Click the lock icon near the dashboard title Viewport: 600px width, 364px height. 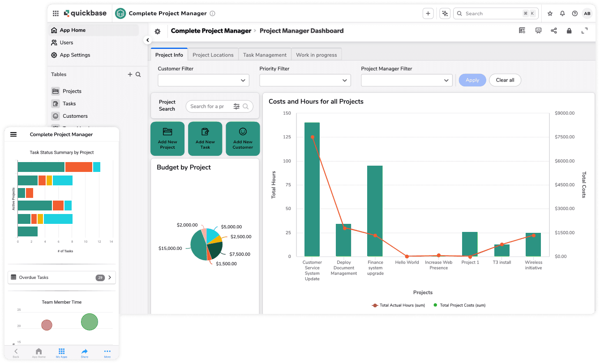coord(569,30)
